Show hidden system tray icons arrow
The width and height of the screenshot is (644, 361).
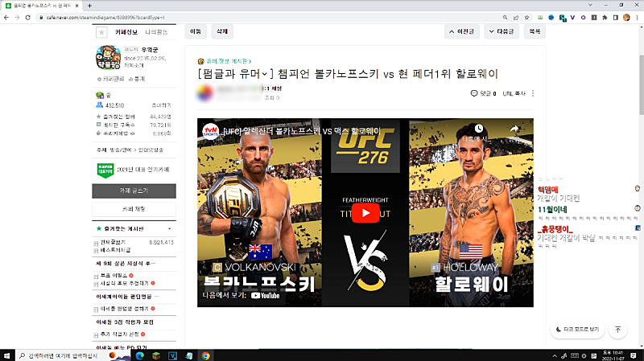(555, 355)
